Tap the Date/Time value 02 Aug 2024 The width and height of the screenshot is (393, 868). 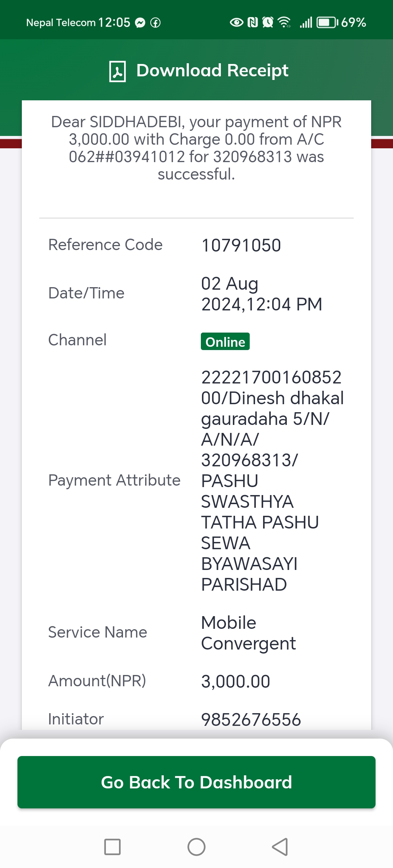pos(262,294)
